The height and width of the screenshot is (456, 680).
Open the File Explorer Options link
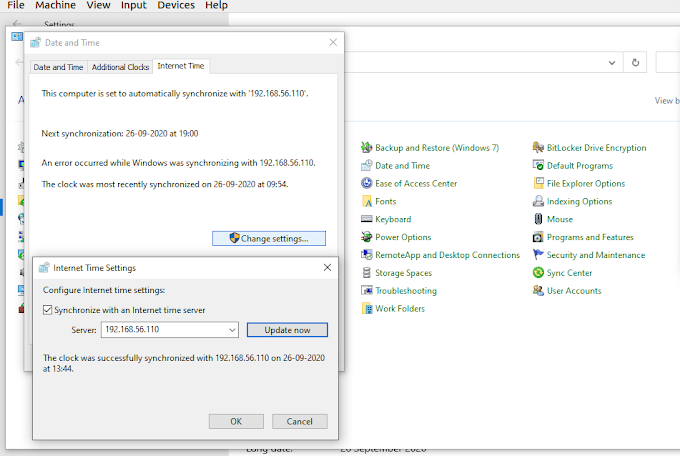coord(586,184)
